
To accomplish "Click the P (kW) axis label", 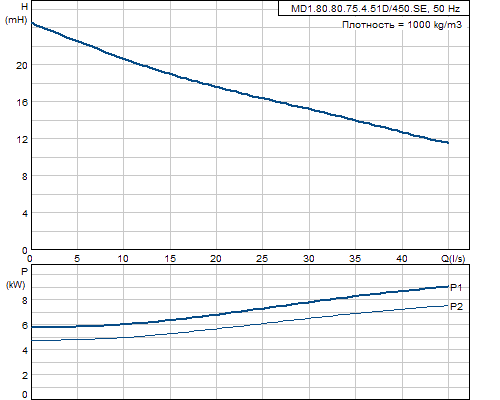I will [x=16, y=278].
